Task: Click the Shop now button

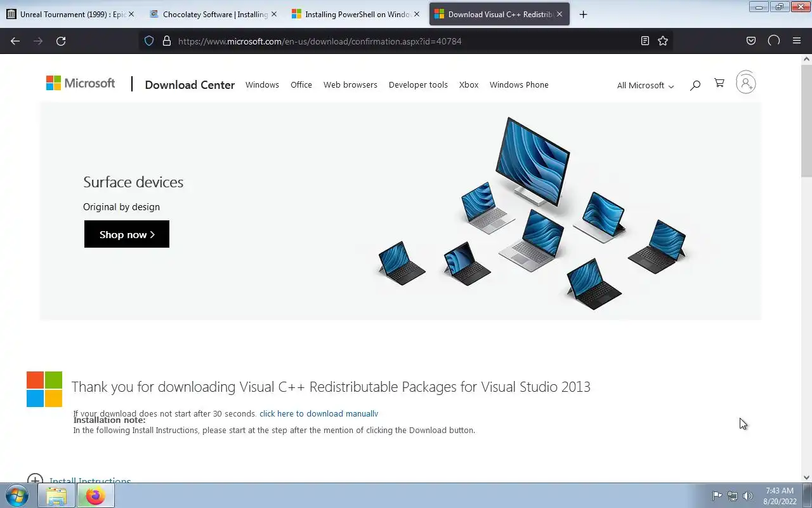Action: 127,234
